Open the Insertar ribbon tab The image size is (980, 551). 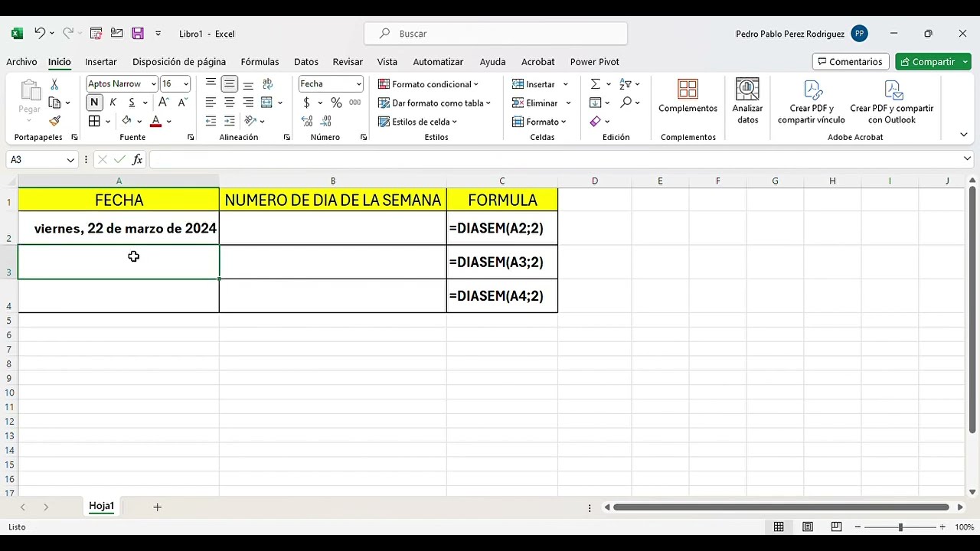(x=101, y=62)
